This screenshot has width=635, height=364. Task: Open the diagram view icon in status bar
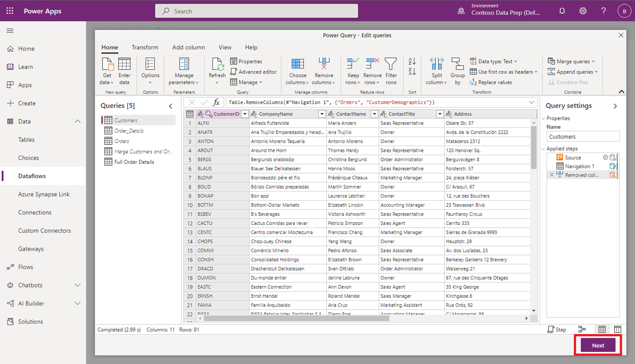click(x=582, y=330)
